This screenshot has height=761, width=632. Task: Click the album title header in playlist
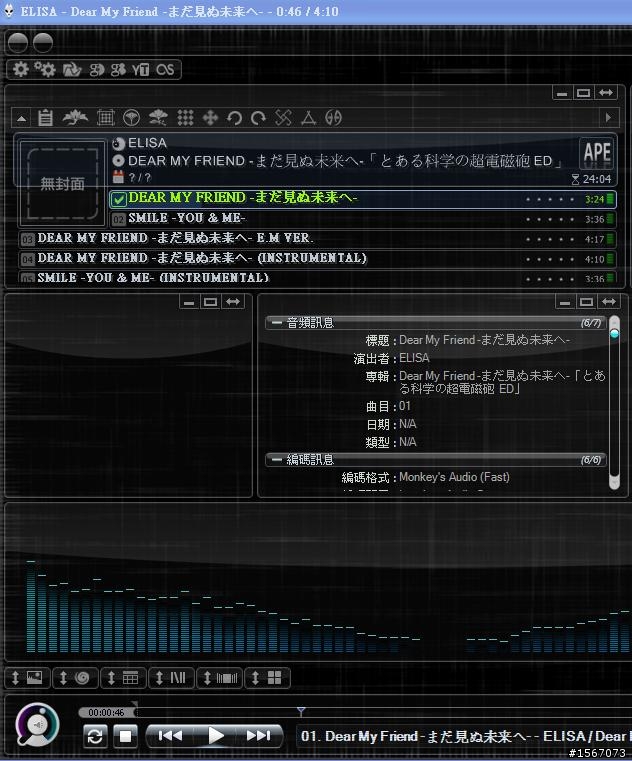pyautogui.click(x=345, y=161)
